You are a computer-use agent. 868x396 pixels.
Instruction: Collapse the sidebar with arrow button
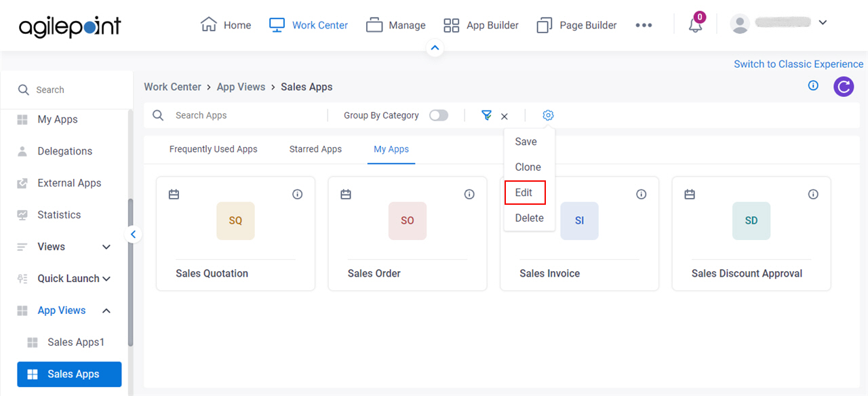click(x=133, y=235)
